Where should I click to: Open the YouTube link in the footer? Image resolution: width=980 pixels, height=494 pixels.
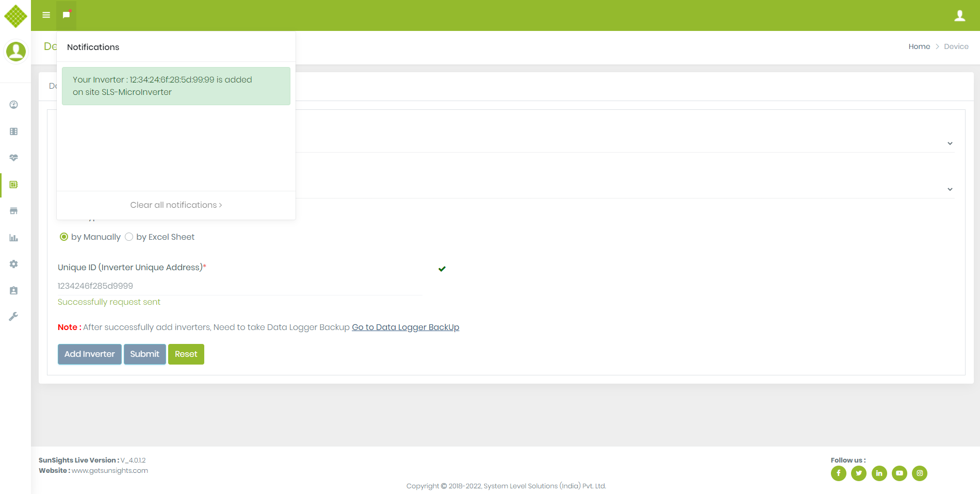899,473
